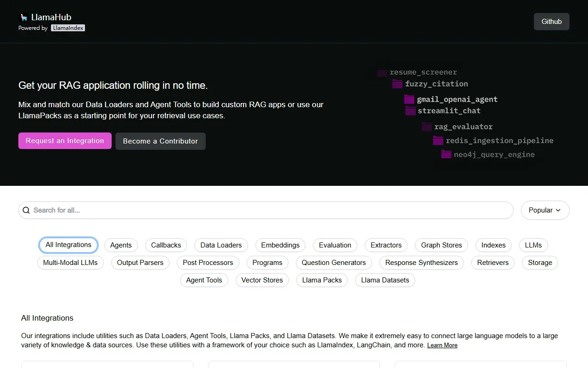Click Become a Contributor button
This screenshot has height=368, width=588.
coord(160,141)
